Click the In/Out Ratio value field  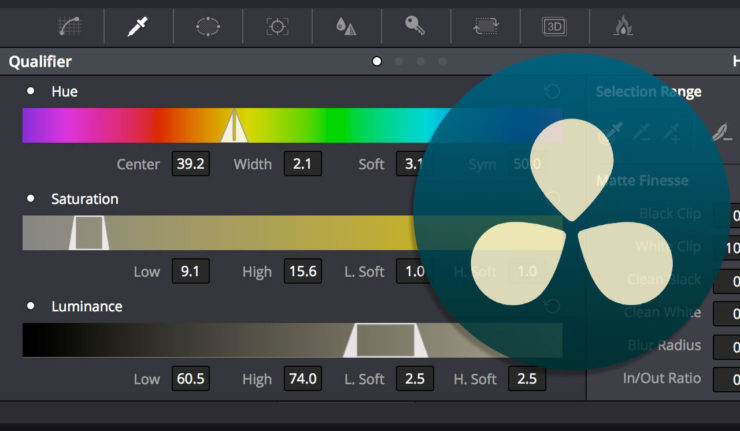pos(727,379)
